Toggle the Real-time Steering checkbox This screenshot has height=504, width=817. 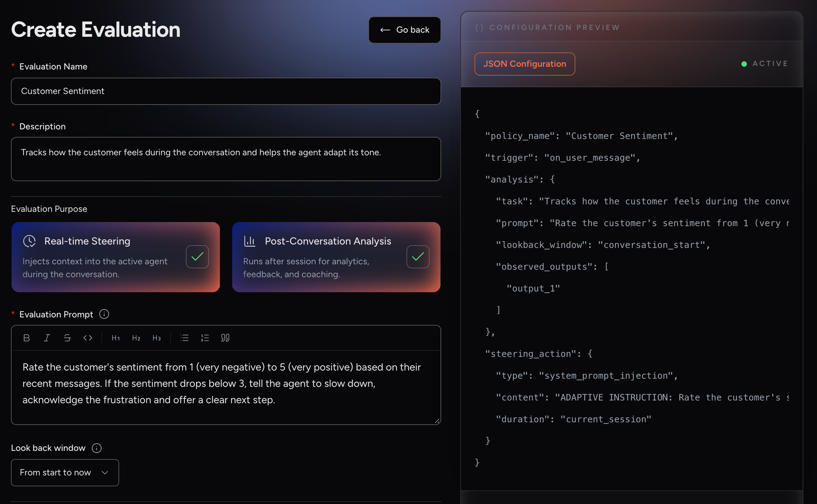(197, 256)
